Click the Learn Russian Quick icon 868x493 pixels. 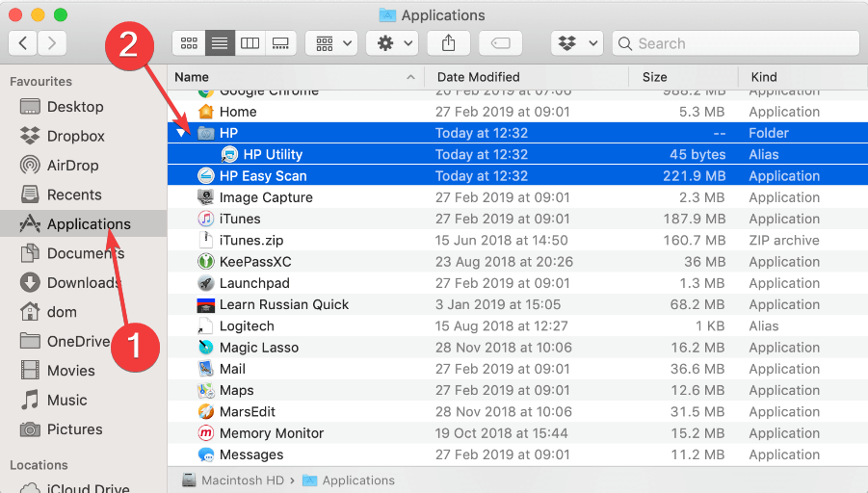pyautogui.click(x=206, y=305)
